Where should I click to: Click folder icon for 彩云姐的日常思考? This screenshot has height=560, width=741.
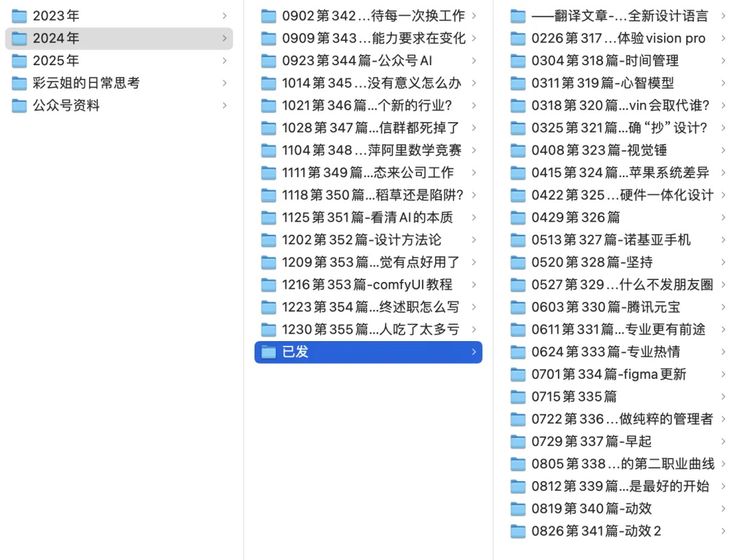point(19,83)
